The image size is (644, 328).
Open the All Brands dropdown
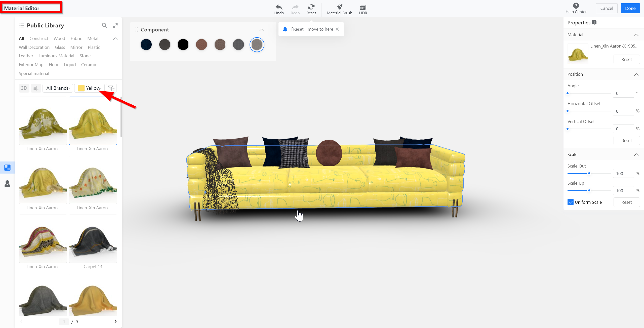pos(58,88)
